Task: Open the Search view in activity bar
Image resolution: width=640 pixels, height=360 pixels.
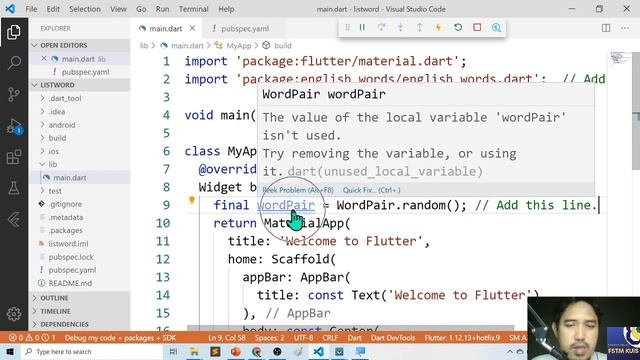Action: point(14,63)
